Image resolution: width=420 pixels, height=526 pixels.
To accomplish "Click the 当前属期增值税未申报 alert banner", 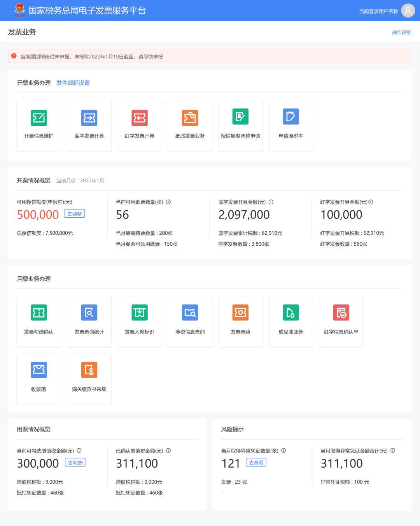I will coord(210,56).
